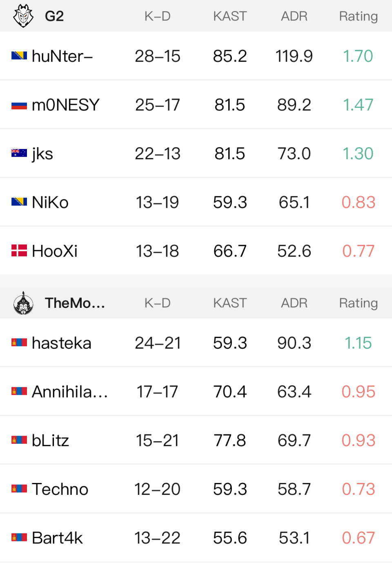This screenshot has height=563, width=392.
Task: Open the truncated TheMo... team name
Action: point(75,303)
